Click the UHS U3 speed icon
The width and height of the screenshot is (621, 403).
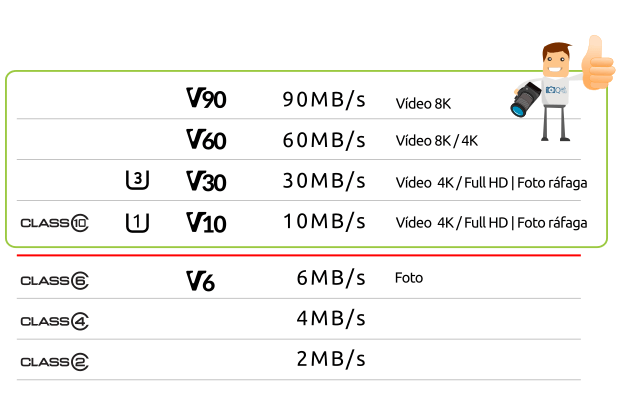(138, 181)
